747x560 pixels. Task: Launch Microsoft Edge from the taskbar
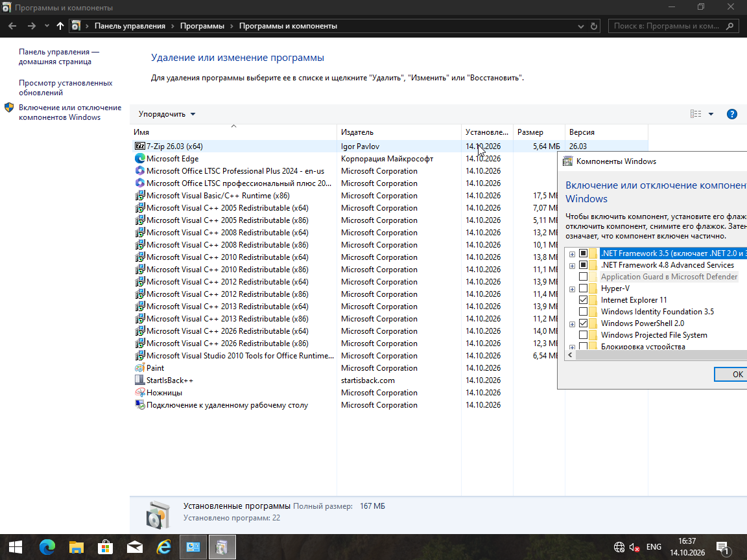[47, 547]
